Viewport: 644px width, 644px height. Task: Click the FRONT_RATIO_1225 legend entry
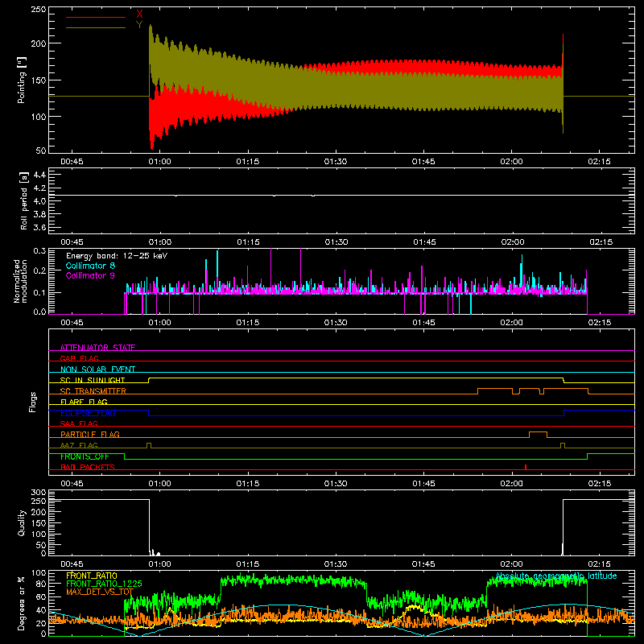(104, 584)
